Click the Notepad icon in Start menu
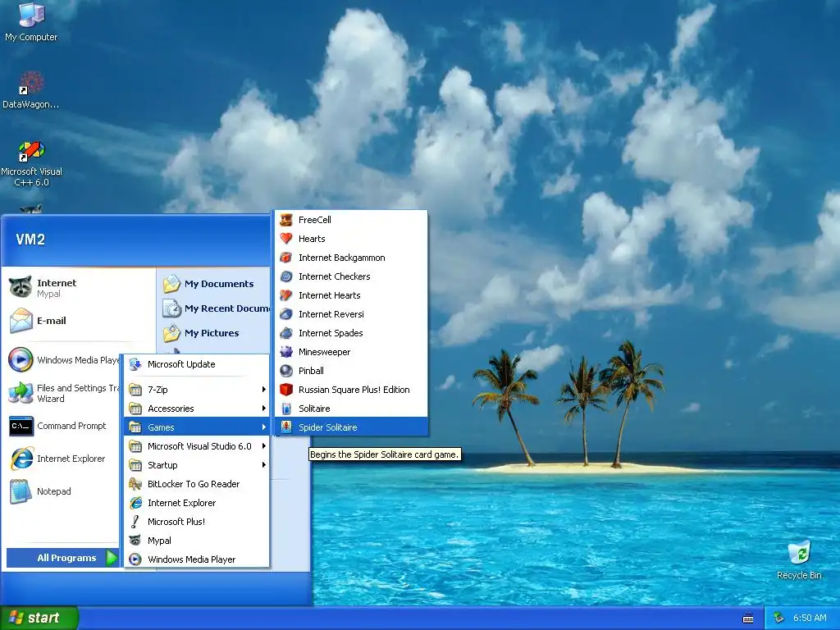 pos(21,491)
